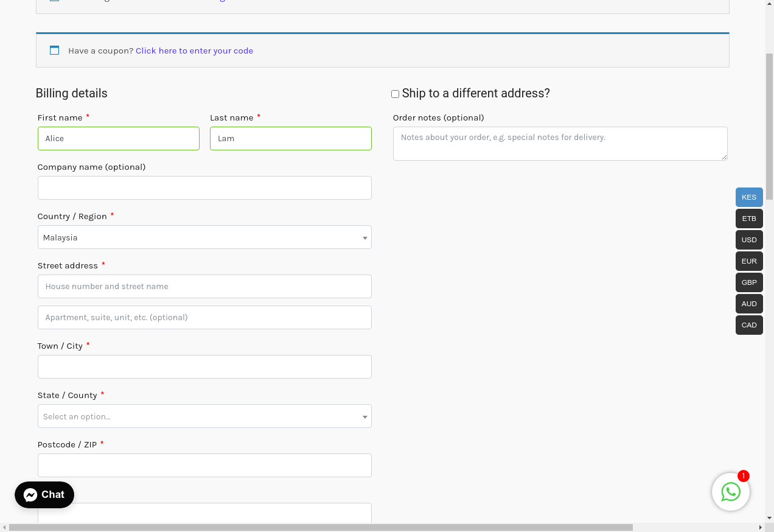Select the USD currency option
This screenshot has height=532, width=774.
[748, 240]
